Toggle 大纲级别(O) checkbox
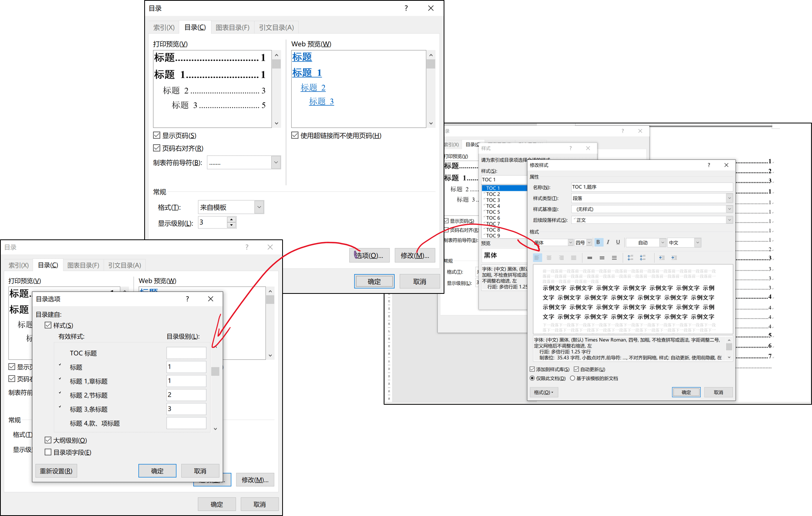 click(48, 440)
